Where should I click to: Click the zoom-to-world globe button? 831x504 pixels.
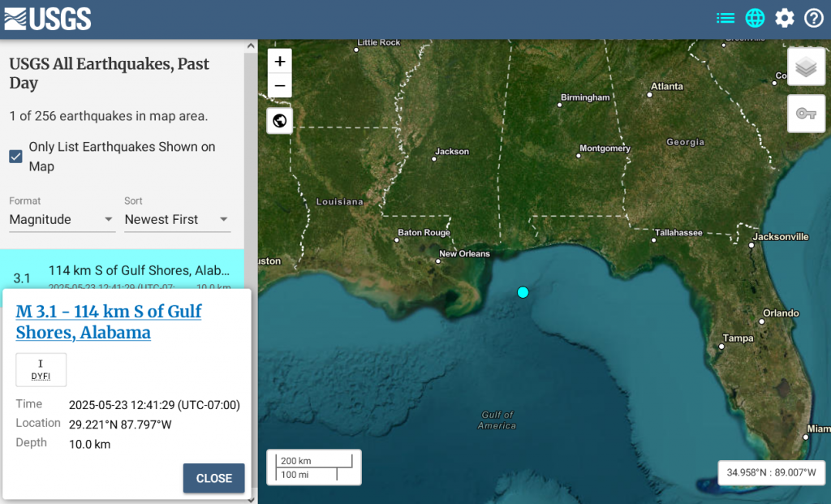[280, 121]
